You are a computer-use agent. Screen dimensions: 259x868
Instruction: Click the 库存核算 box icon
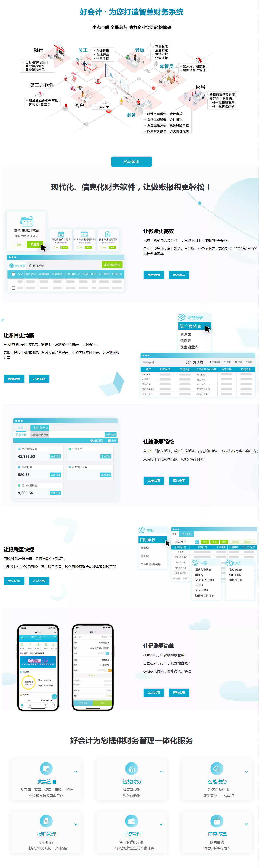217,821
